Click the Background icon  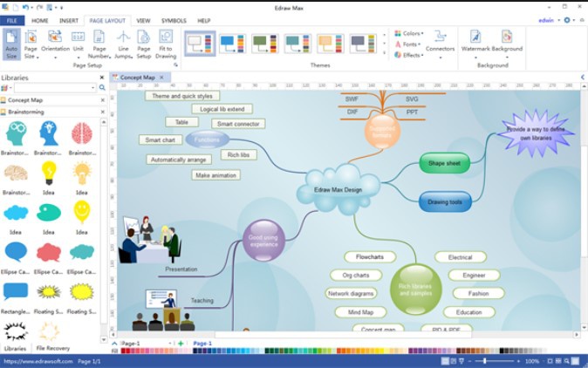507,37
